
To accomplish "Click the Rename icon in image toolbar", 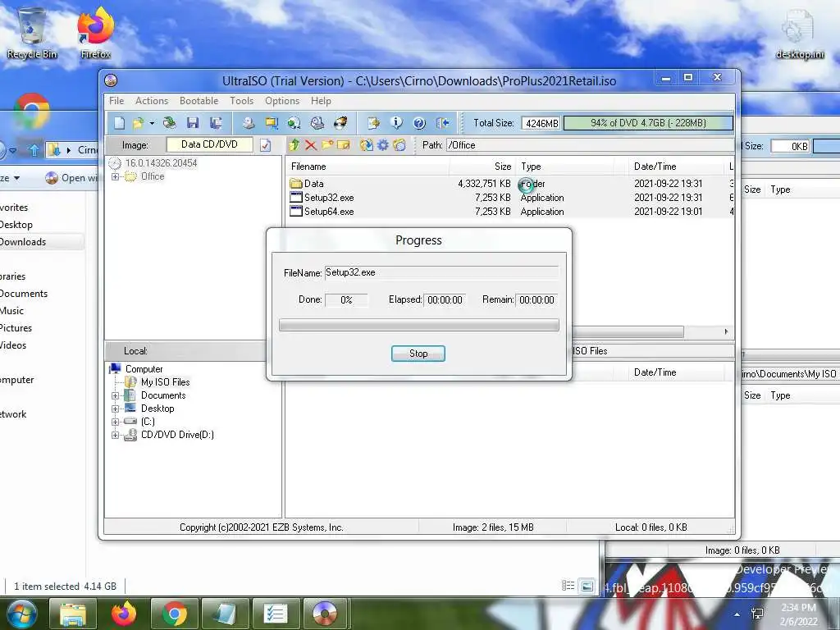I will [344, 145].
